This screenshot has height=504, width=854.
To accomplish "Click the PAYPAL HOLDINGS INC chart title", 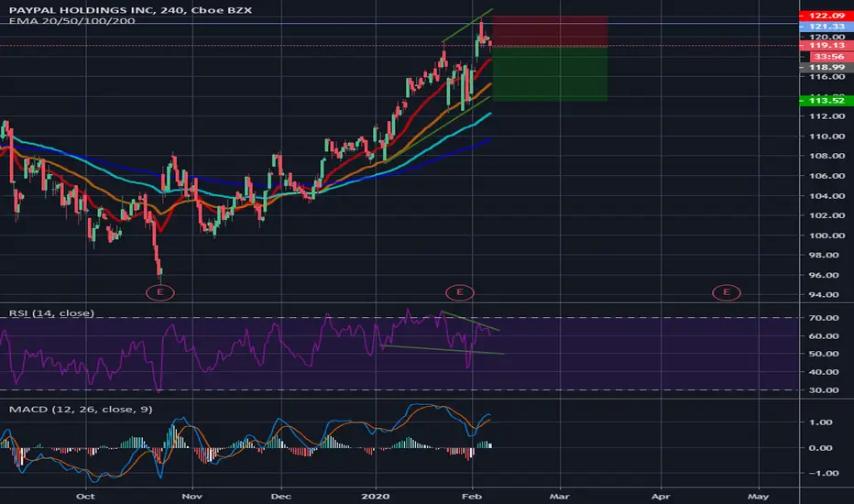I will pyautogui.click(x=130, y=10).
